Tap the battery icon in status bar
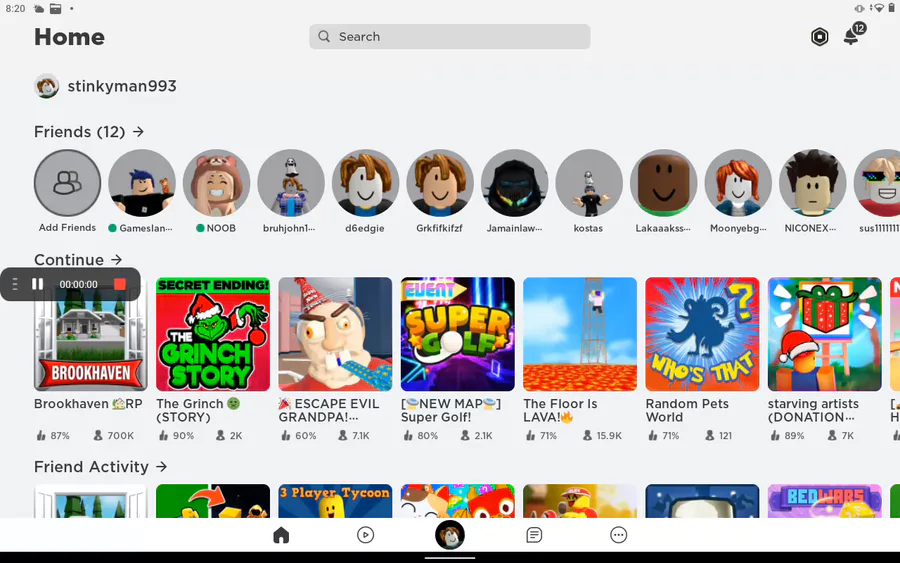This screenshot has width=900, height=563. point(891,8)
